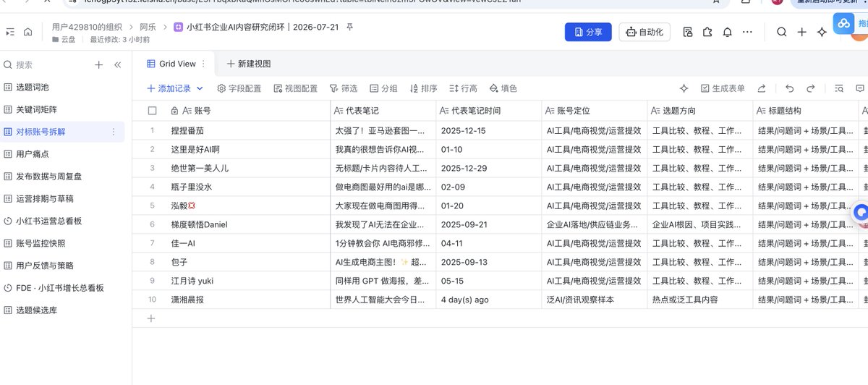
Task: Collapse sidebar with double chevron
Action: click(117, 64)
